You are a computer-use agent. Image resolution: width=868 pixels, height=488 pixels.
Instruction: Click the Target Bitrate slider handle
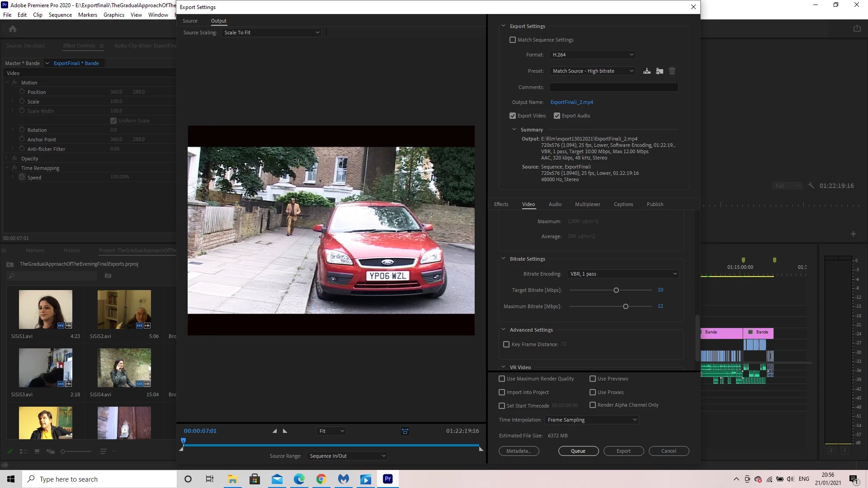click(x=616, y=290)
